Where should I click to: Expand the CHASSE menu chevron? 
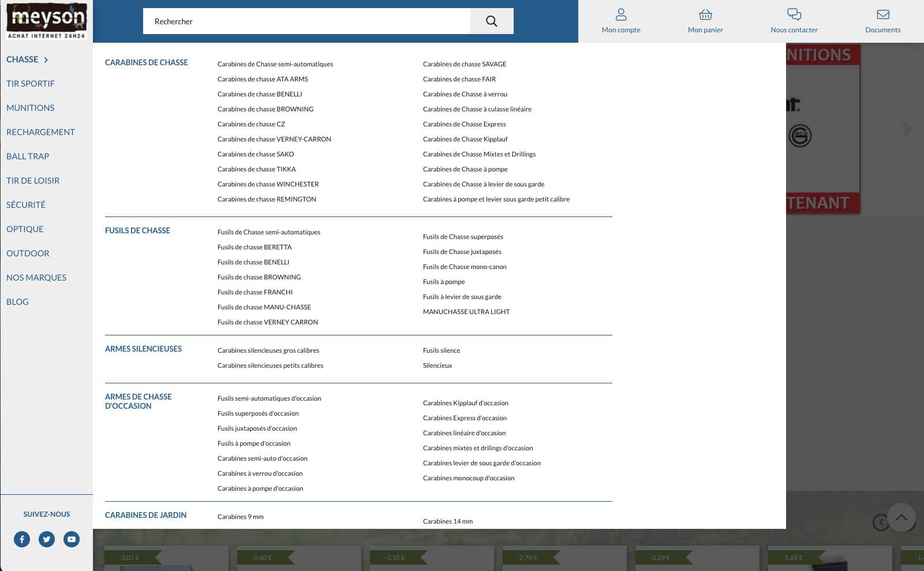click(46, 59)
